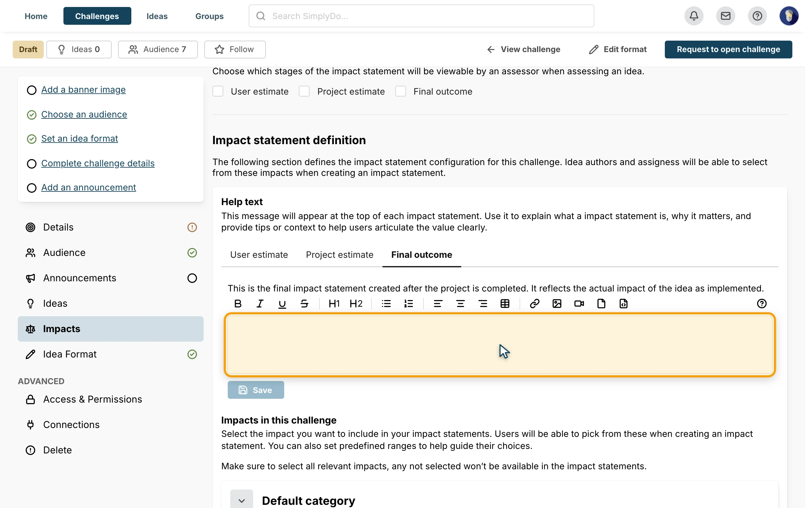Toggle bold formatting in the editor

pos(238,304)
